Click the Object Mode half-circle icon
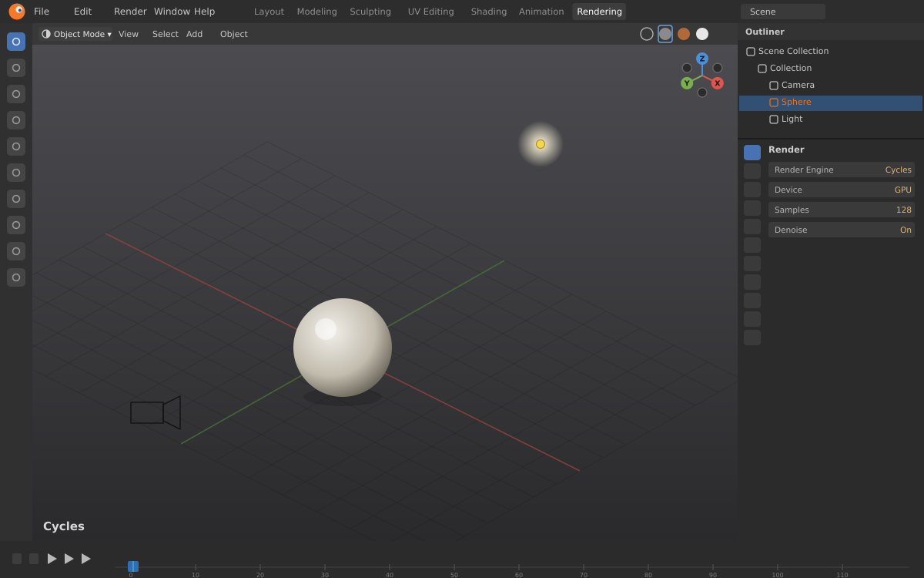This screenshot has width=924, height=578. pyautogui.click(x=46, y=34)
